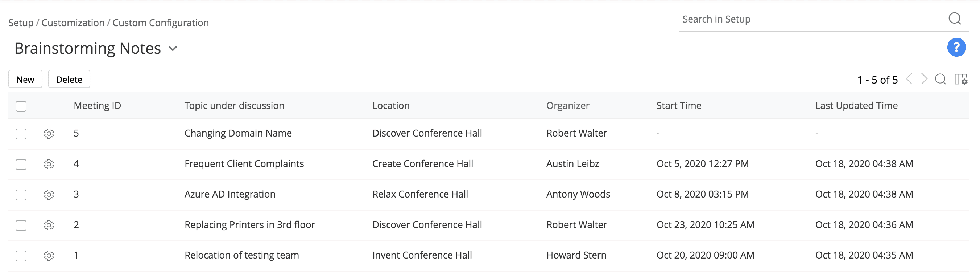
Task: Open gear menu for Azure AD Integration row
Action: tap(49, 195)
